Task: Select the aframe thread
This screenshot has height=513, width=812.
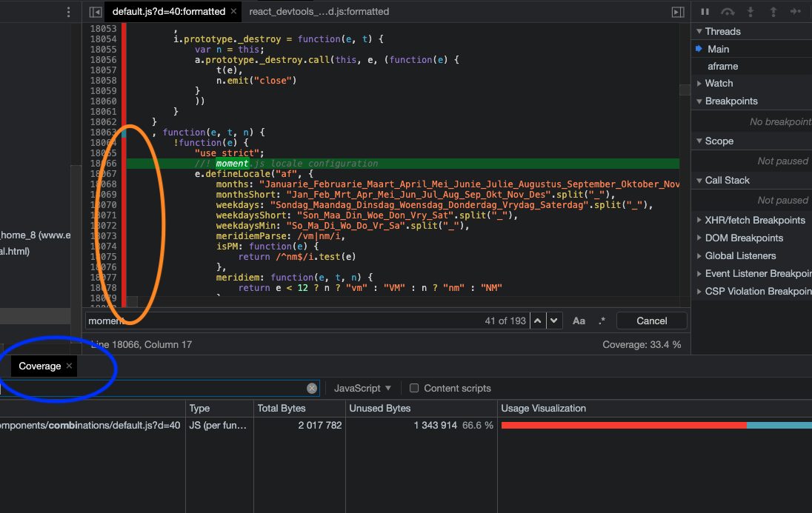Action: coord(722,67)
